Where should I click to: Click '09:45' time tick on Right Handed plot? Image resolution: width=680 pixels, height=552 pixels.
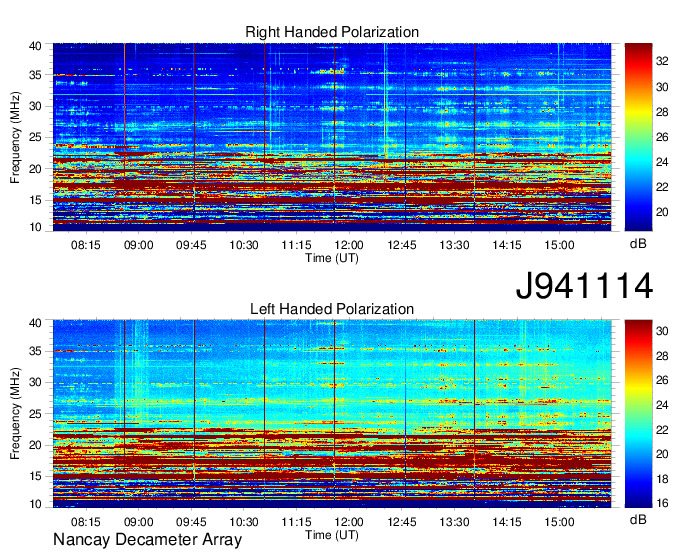click(191, 245)
